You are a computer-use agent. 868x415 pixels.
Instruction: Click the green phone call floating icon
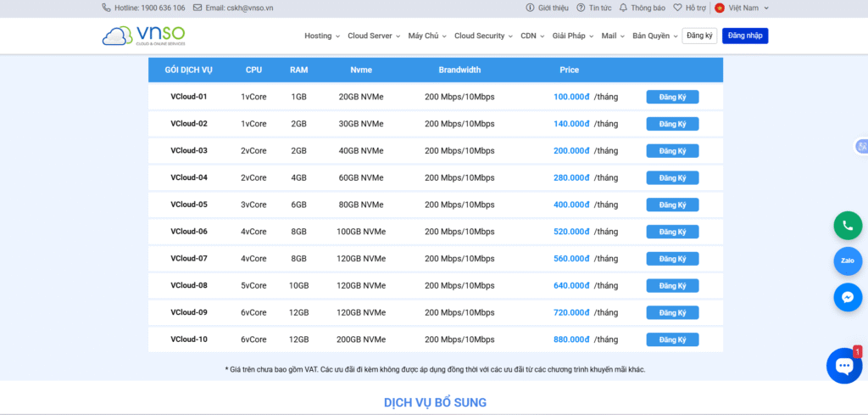[x=847, y=225]
